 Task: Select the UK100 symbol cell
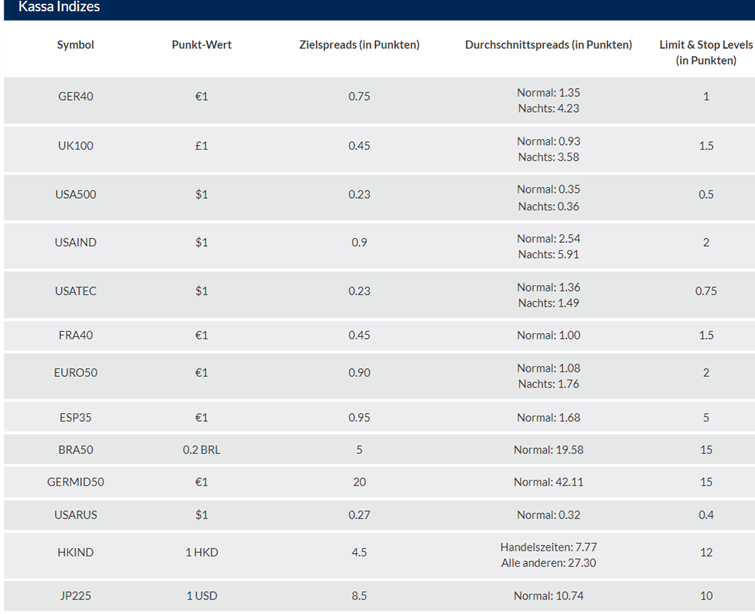tap(76, 145)
